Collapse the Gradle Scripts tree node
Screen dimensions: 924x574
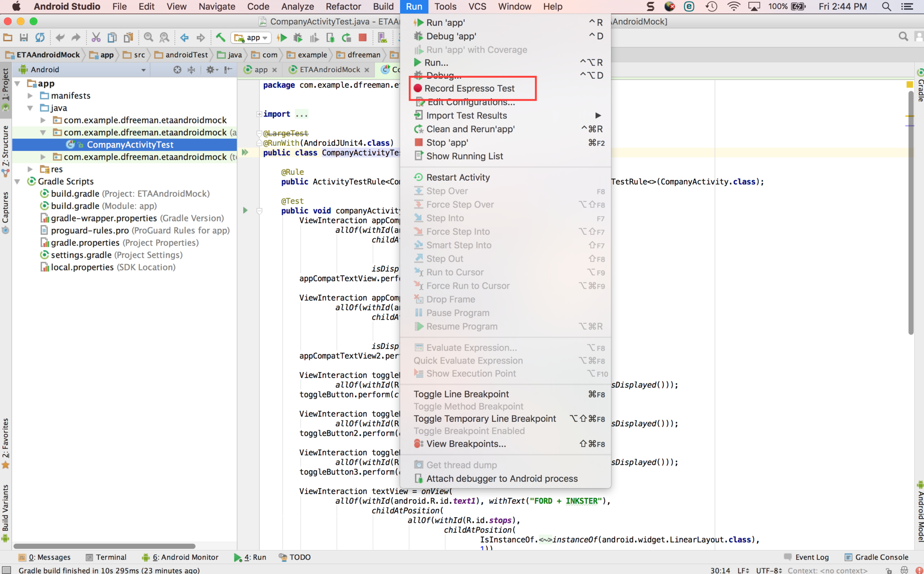click(18, 182)
